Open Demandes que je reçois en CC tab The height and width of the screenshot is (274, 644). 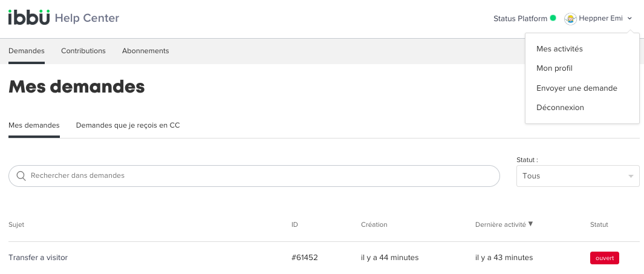[128, 125]
